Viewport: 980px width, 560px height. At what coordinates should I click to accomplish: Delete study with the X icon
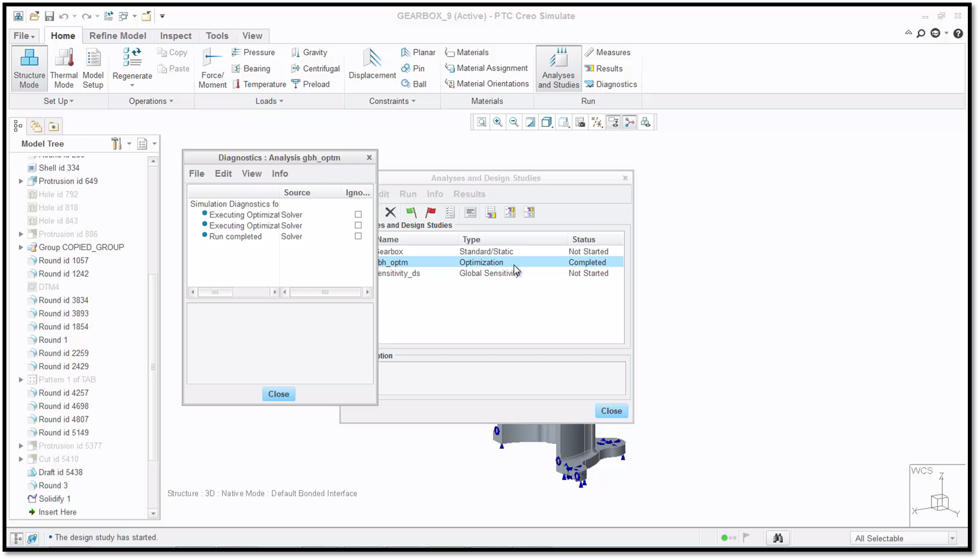[x=390, y=212]
